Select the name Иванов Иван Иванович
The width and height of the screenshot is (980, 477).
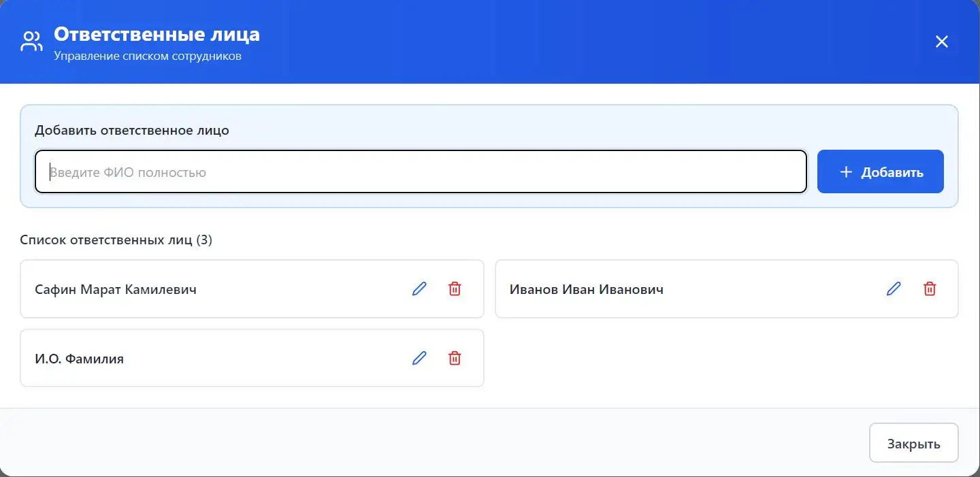click(x=587, y=289)
